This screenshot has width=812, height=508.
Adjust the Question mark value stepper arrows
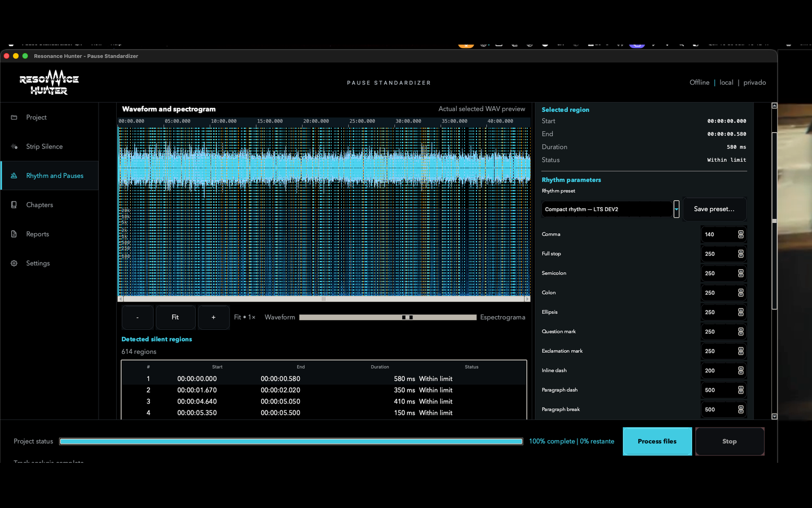click(x=741, y=332)
